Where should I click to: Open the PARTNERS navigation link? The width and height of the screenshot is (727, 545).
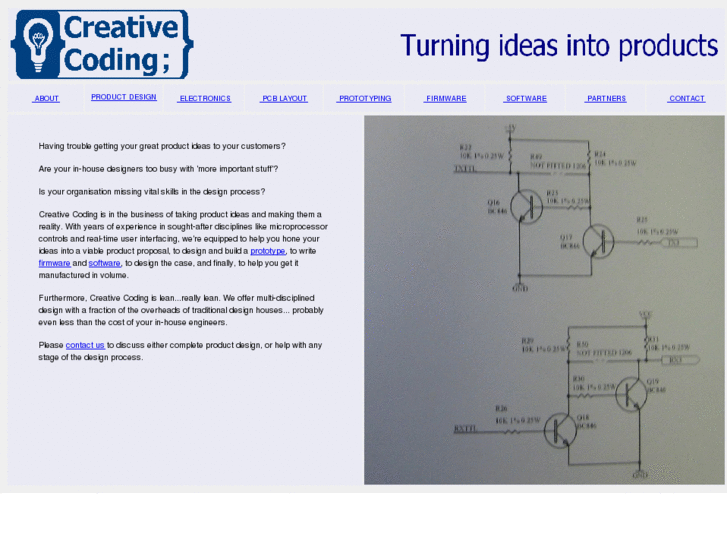pos(606,98)
